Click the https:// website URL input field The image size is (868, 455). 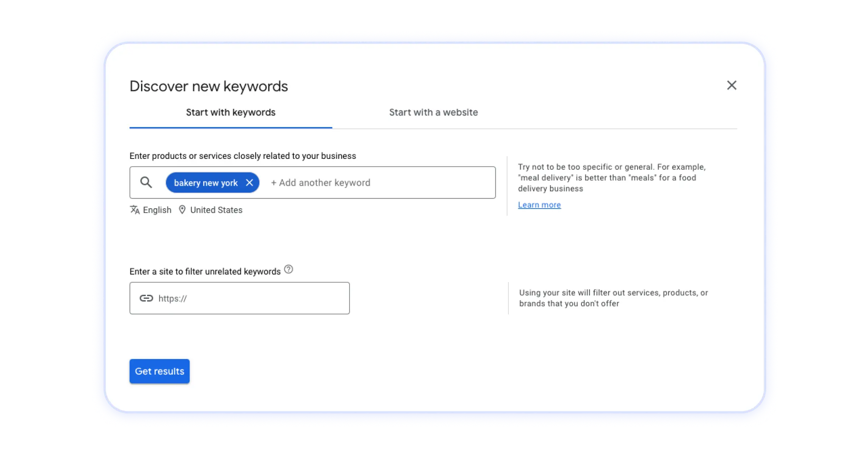(x=240, y=298)
